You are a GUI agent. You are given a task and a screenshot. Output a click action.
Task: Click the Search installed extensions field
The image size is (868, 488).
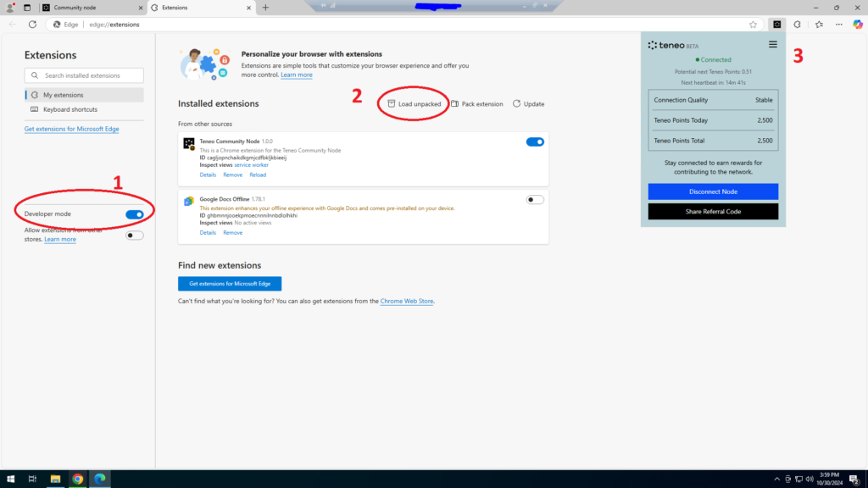click(x=84, y=75)
